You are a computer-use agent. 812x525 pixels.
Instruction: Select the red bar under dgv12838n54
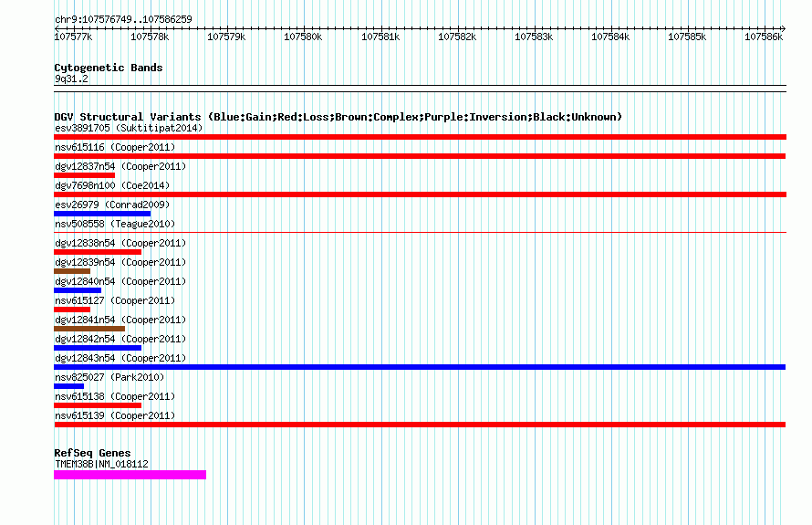pos(98,252)
